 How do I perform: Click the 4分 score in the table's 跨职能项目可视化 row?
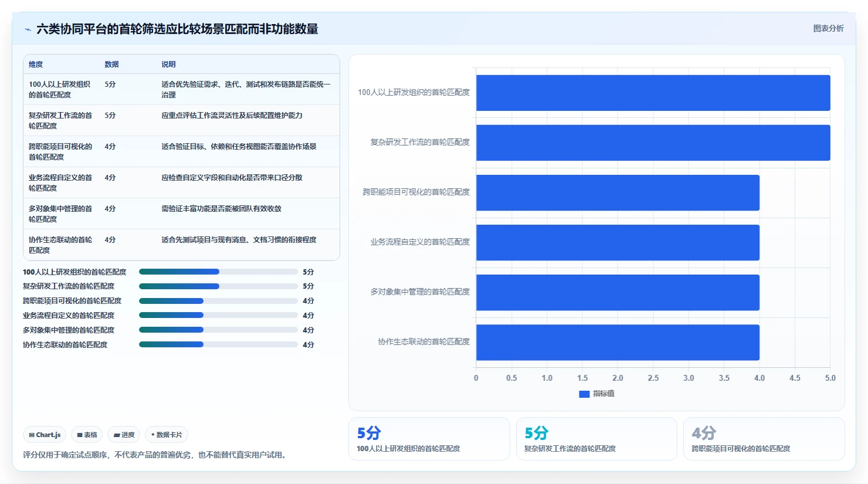click(110, 147)
